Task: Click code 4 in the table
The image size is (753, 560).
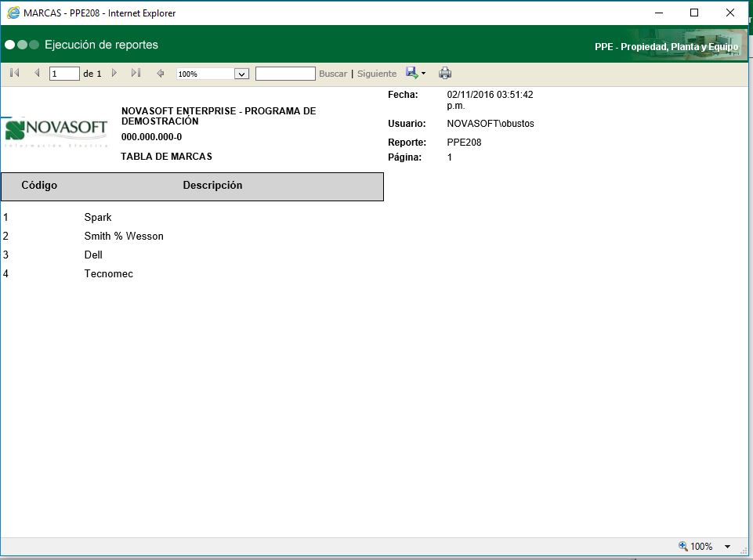Action: pos(5,273)
